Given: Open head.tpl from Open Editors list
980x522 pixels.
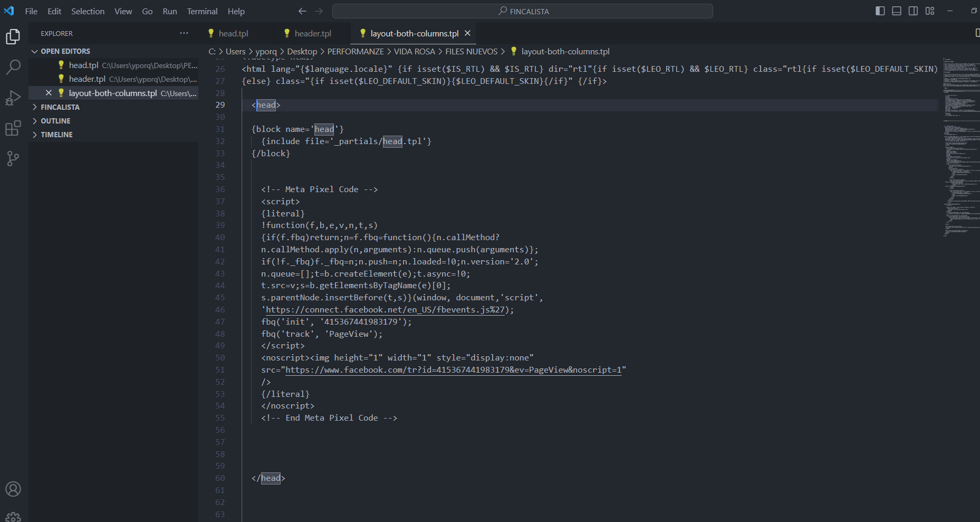Looking at the screenshot, I should point(114,65).
